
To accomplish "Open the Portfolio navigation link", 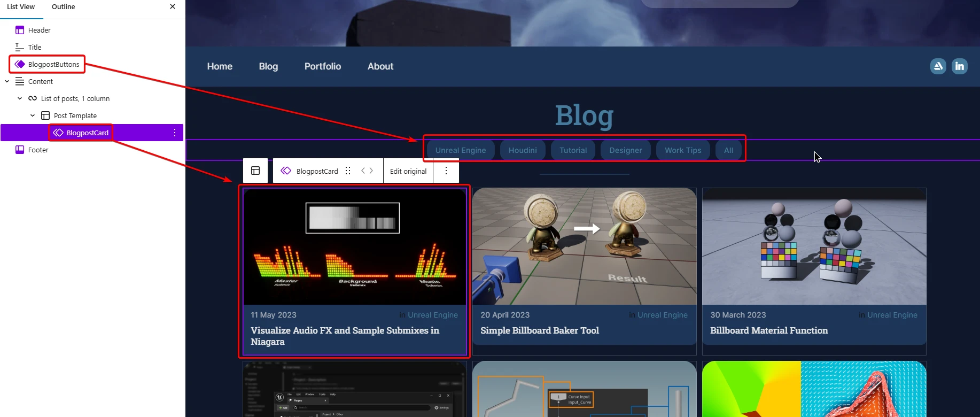I will tap(323, 66).
